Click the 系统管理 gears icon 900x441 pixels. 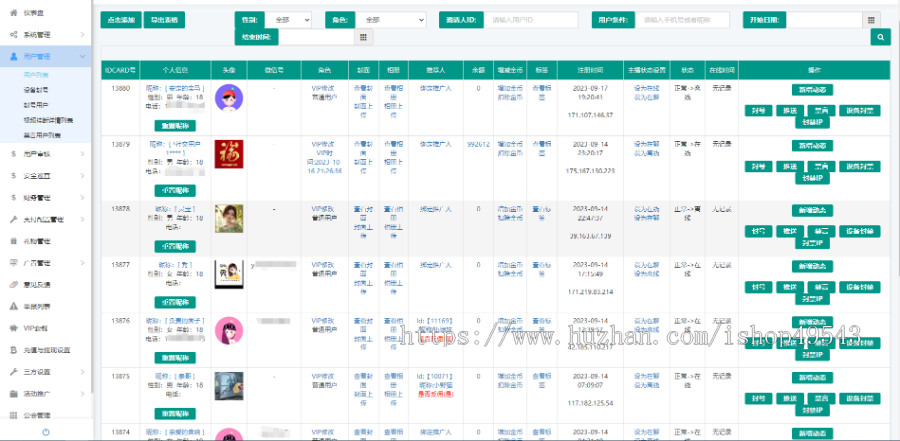pos(13,35)
